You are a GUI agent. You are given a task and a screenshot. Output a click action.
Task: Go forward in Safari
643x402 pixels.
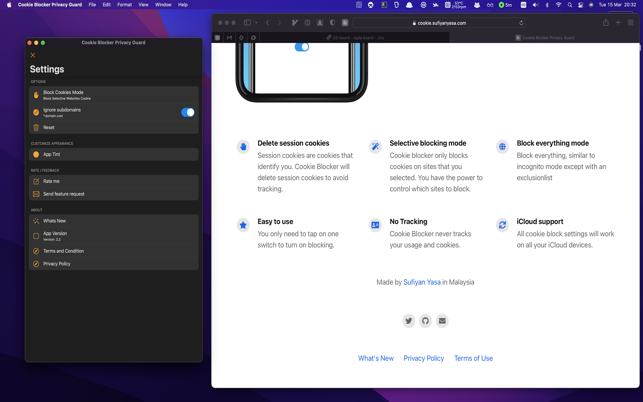point(280,23)
